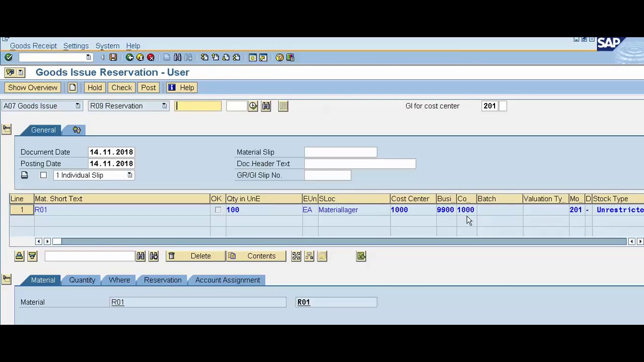Image resolution: width=644 pixels, height=362 pixels.
Task: Click the Document Date field
Action: 111,152
